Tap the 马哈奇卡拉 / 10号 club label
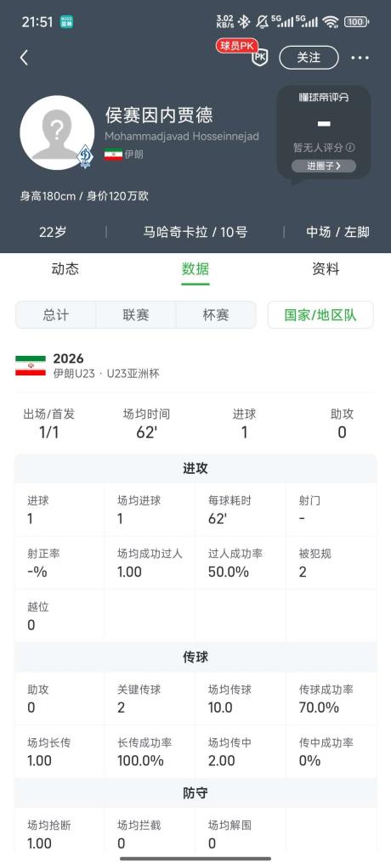The width and height of the screenshot is (391, 868). click(195, 232)
